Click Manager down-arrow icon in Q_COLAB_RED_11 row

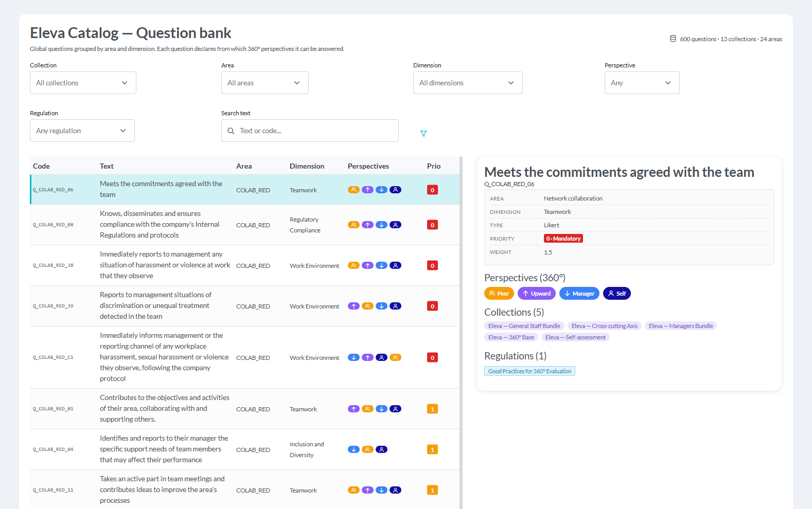point(381,490)
